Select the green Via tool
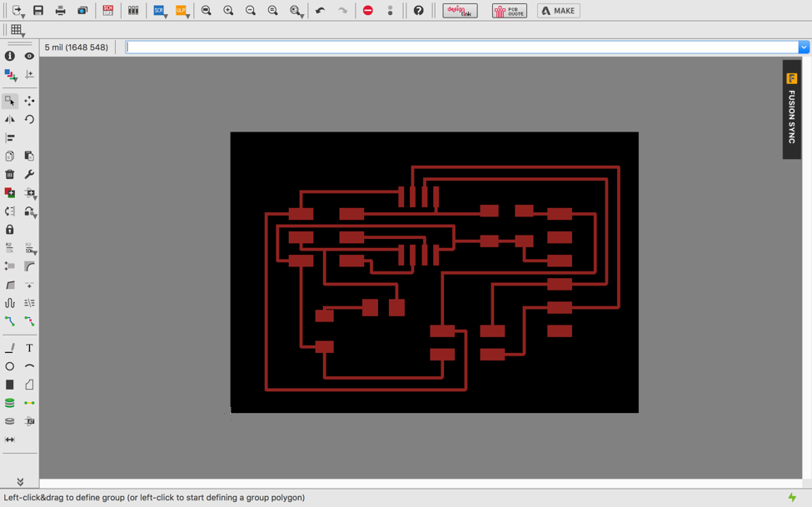This screenshot has height=507, width=812. pos(10,403)
